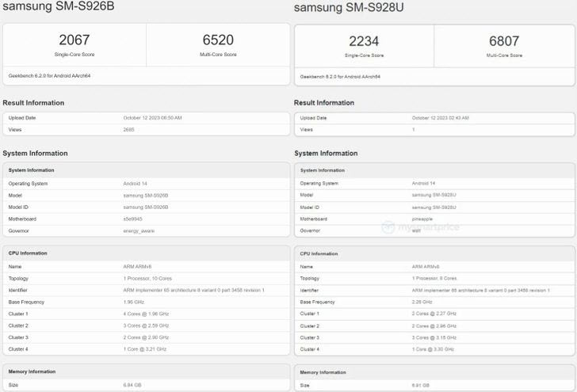Click the 6520 multi-core score value
Image resolution: width=577 pixels, height=392 pixels.
pyautogui.click(x=218, y=40)
